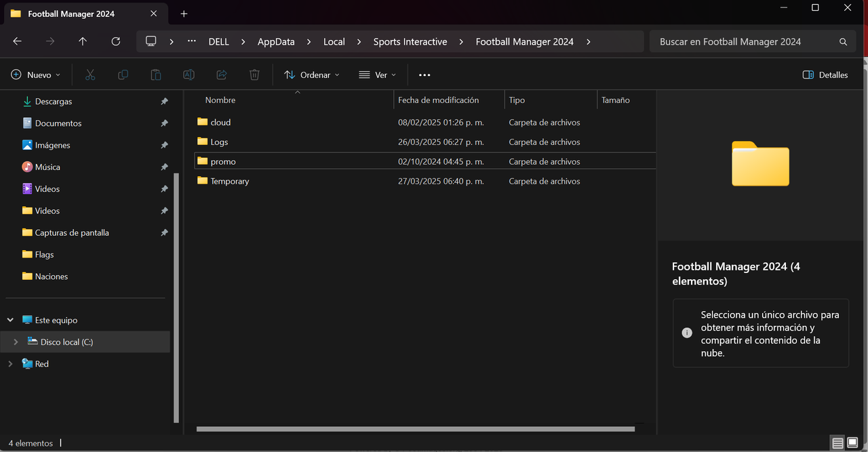This screenshot has height=452, width=868.
Task: Open a new tab with plus button
Action: [x=184, y=14]
